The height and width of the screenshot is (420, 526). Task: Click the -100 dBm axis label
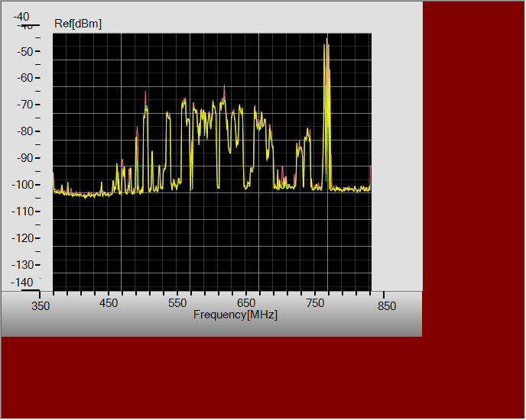22,185
